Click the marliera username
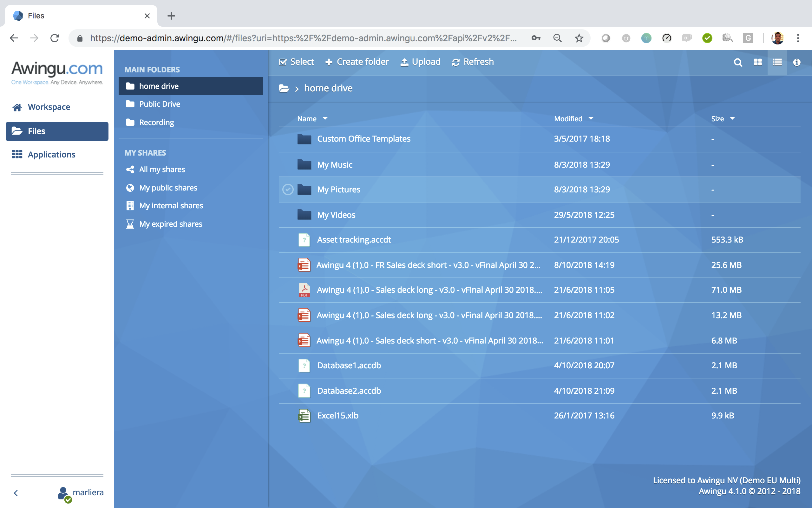The width and height of the screenshot is (812, 508). coord(88,492)
